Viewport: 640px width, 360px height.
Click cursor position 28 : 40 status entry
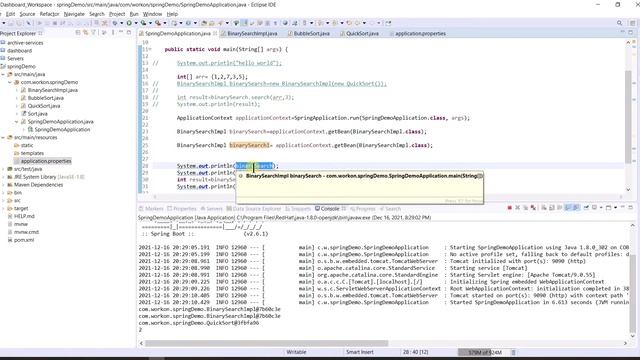(415, 352)
